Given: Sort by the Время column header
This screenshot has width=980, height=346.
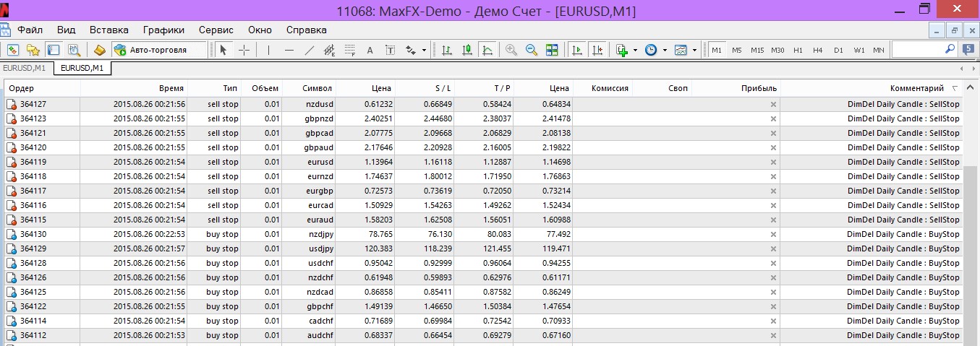Looking at the screenshot, I should pos(134,88).
